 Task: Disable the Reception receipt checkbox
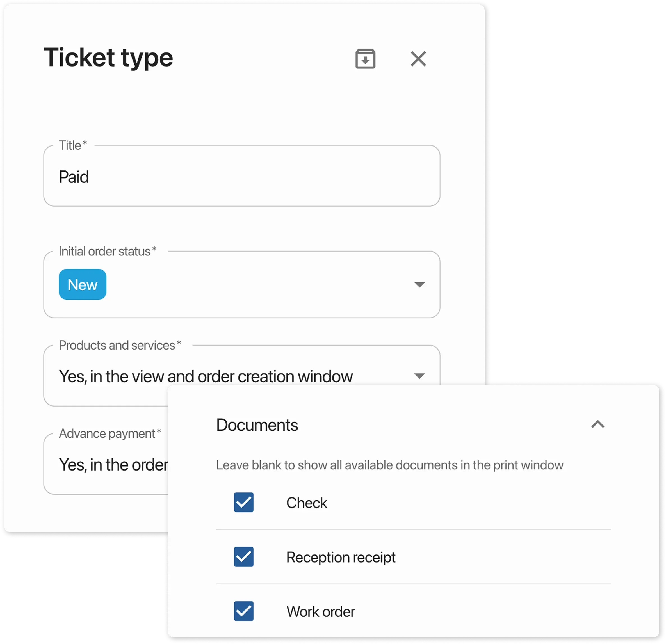243,557
